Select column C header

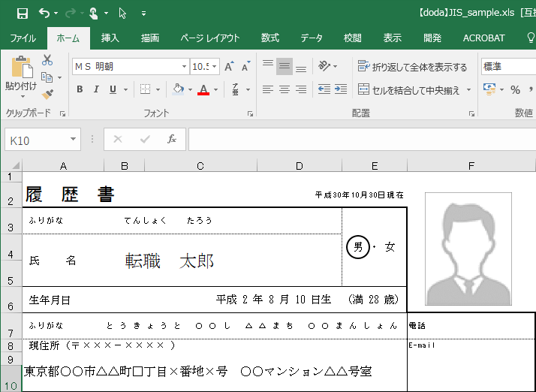[x=200, y=166]
